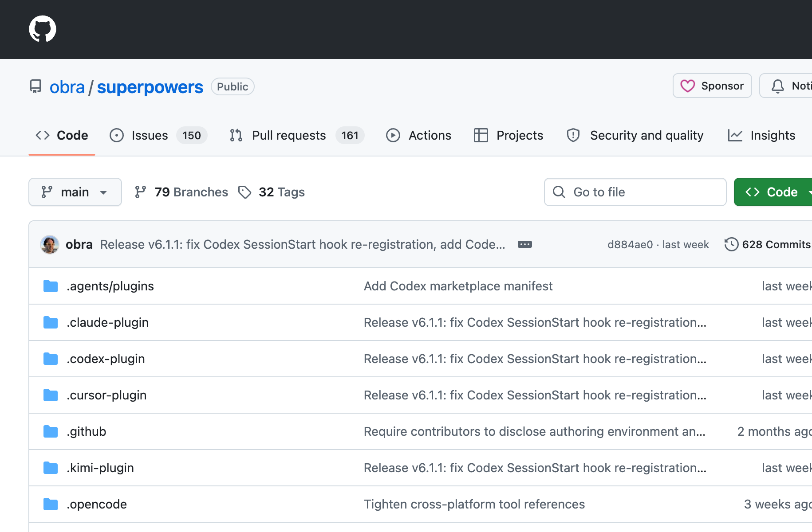Click the .github folder icon
Image resolution: width=812 pixels, height=532 pixels.
pyautogui.click(x=51, y=431)
